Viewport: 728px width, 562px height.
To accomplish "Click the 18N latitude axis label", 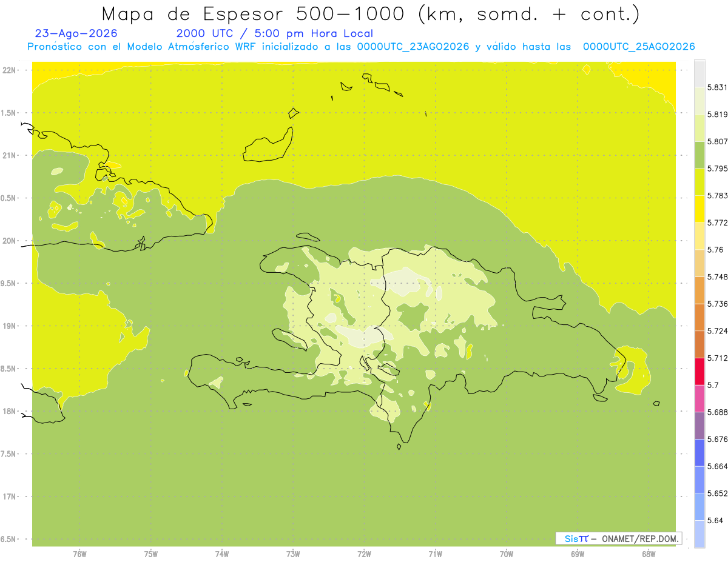I will pos(10,411).
